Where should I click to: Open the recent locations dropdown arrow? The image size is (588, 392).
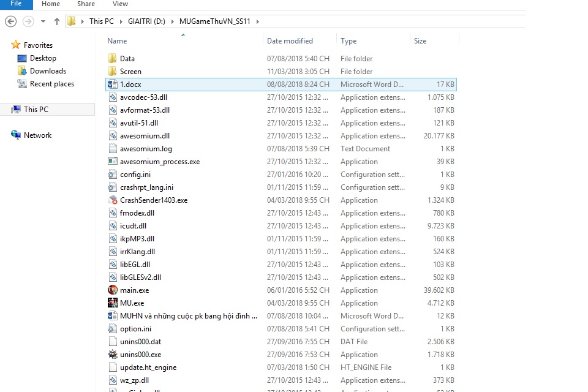[43, 21]
